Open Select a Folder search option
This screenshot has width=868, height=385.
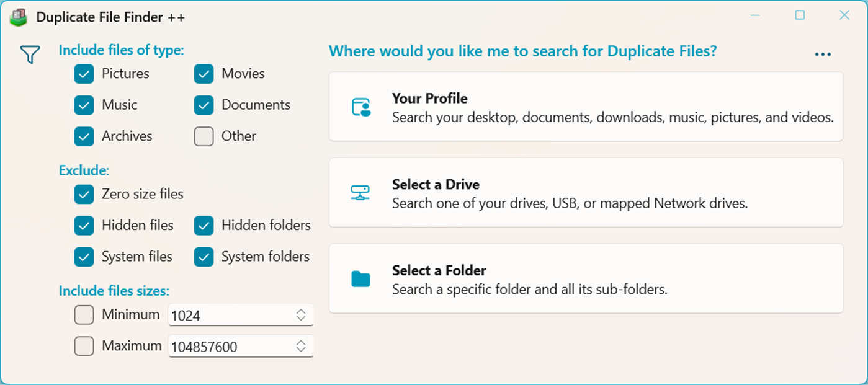[586, 278]
